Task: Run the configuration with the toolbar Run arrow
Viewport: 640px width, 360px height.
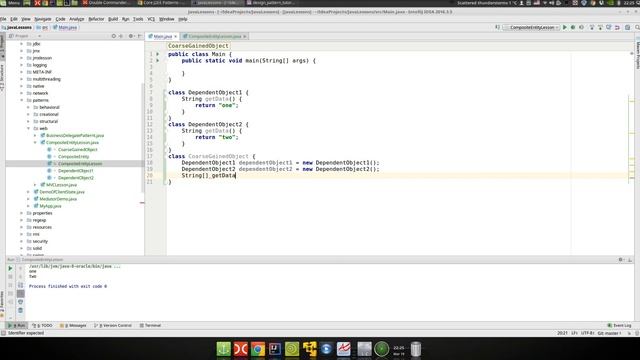Action: coord(564,27)
